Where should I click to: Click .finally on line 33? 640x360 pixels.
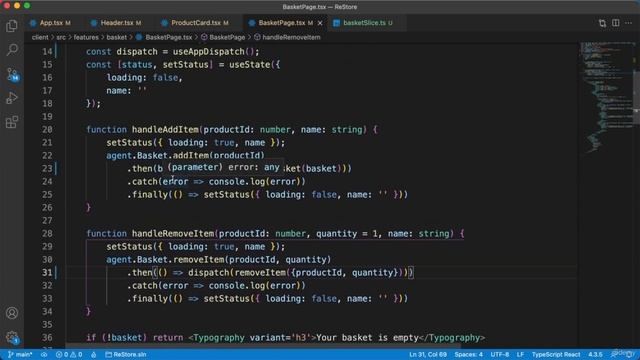pos(147,298)
